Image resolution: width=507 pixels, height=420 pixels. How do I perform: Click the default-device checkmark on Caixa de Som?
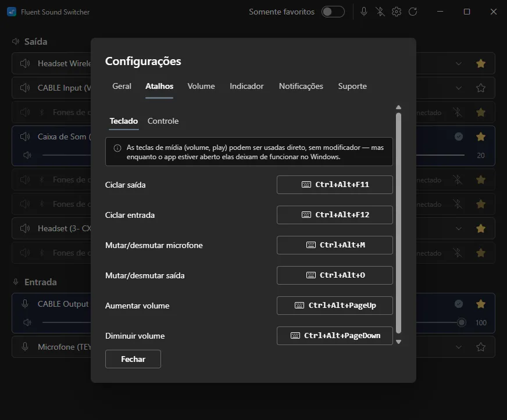click(459, 137)
